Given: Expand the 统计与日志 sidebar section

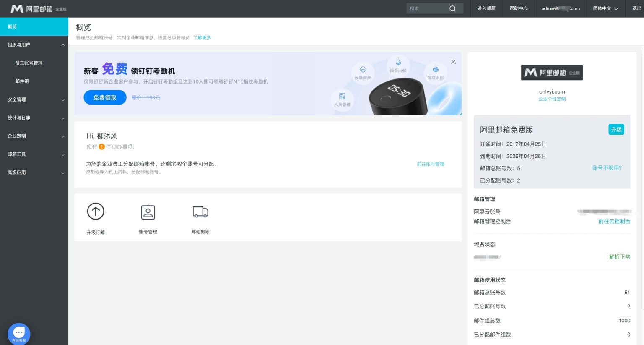Looking at the screenshot, I should [x=63, y=118].
